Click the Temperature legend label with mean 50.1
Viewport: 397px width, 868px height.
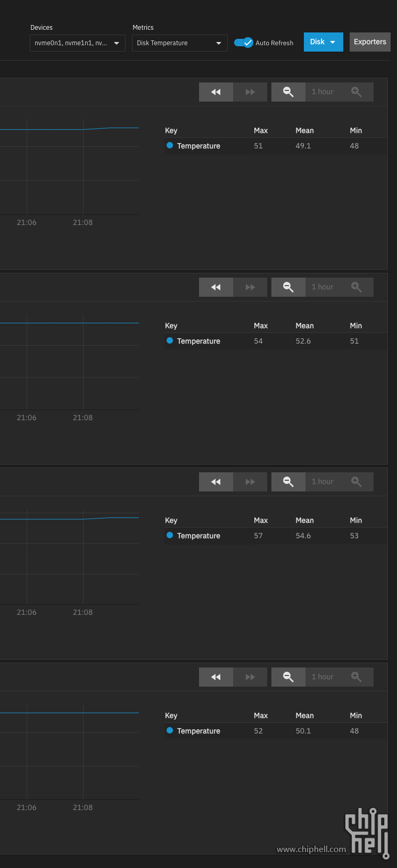pos(198,731)
